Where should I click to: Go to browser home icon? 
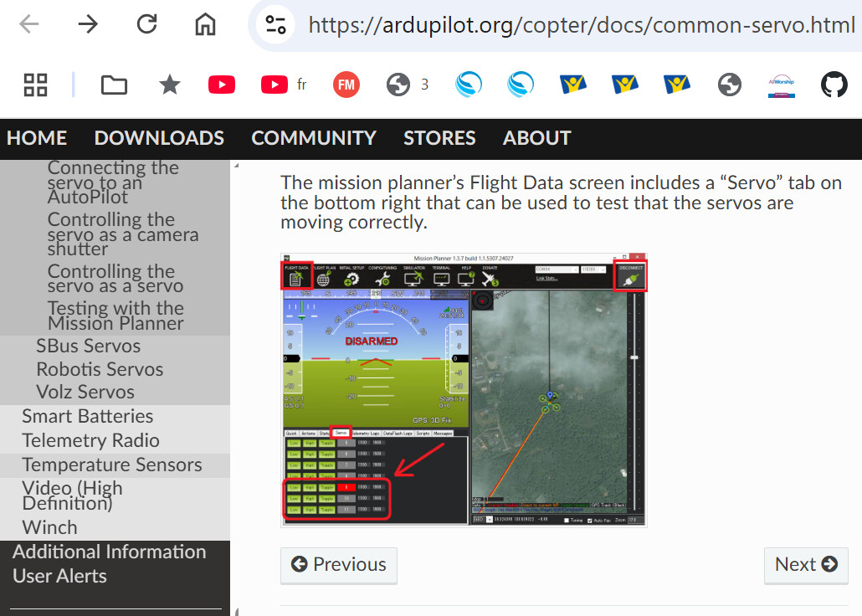pos(206,24)
